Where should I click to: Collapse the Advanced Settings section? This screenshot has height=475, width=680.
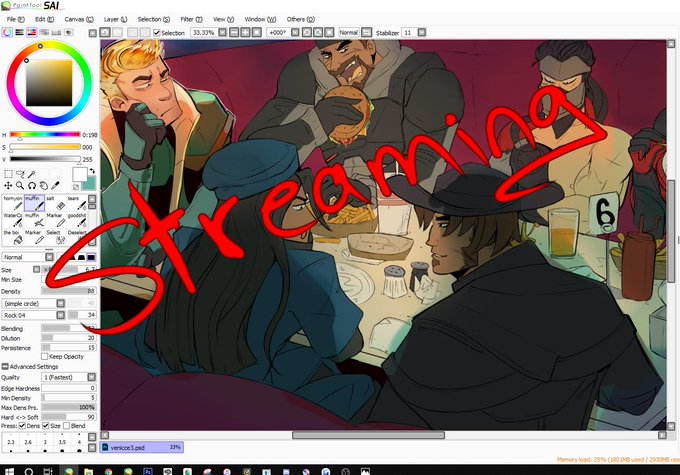pyautogui.click(x=5, y=367)
